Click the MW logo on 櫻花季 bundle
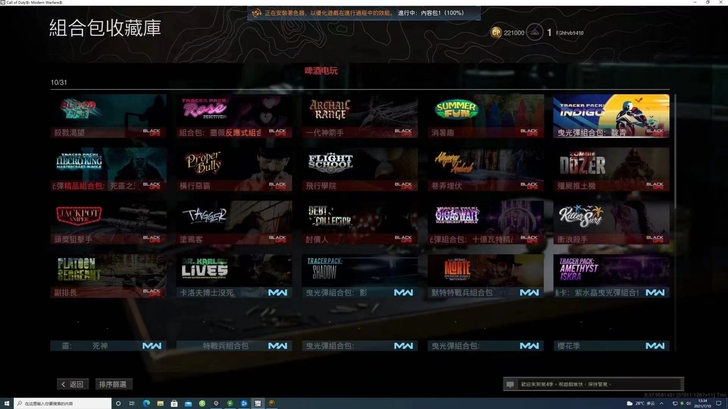Screen dimensions: 728x409 (655, 346)
